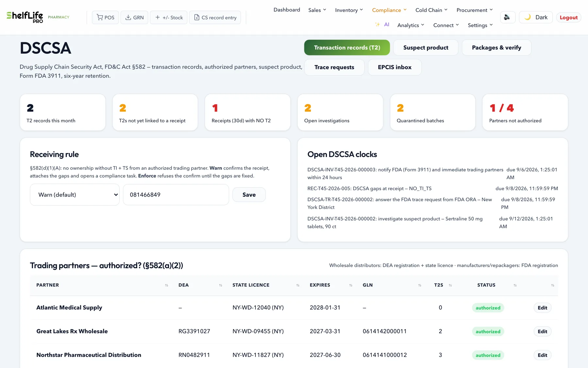Sort by Status column arrows

pyautogui.click(x=515, y=285)
